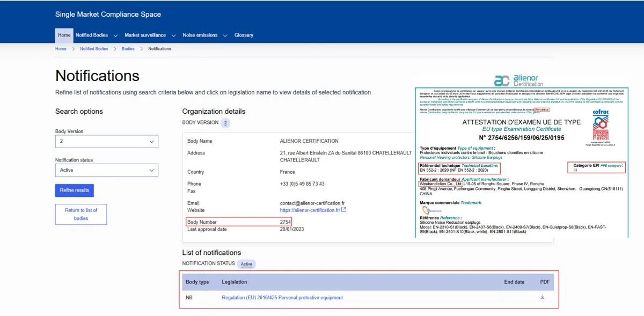
Task: Click the external link icon beside website URL
Action: 343,210
